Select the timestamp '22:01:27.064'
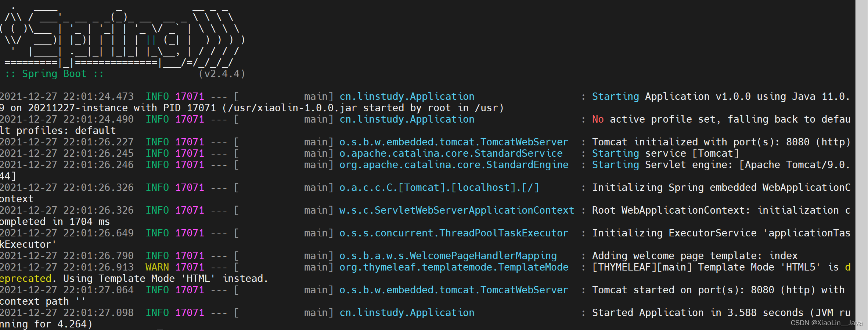Viewport: 868px width, 330px height. tap(98, 290)
